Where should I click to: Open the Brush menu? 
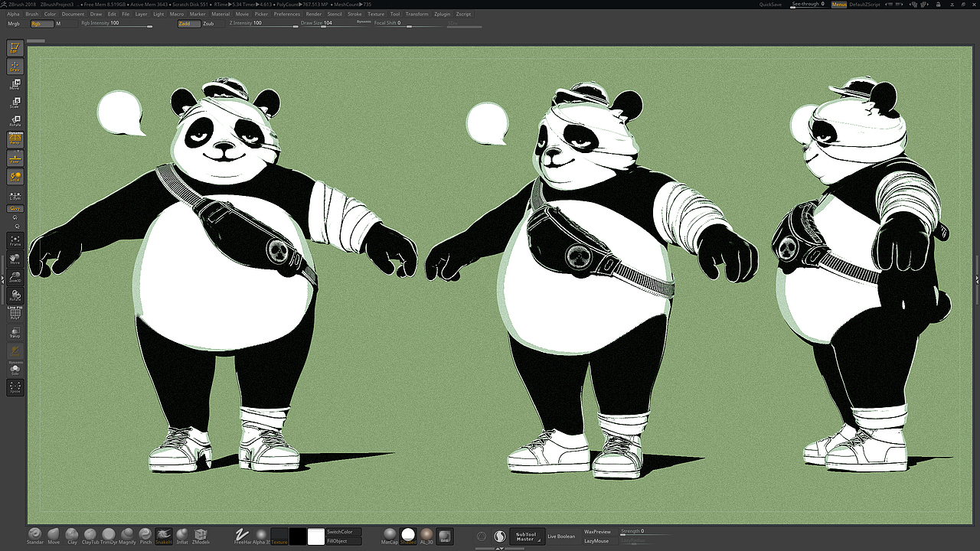pos(31,14)
